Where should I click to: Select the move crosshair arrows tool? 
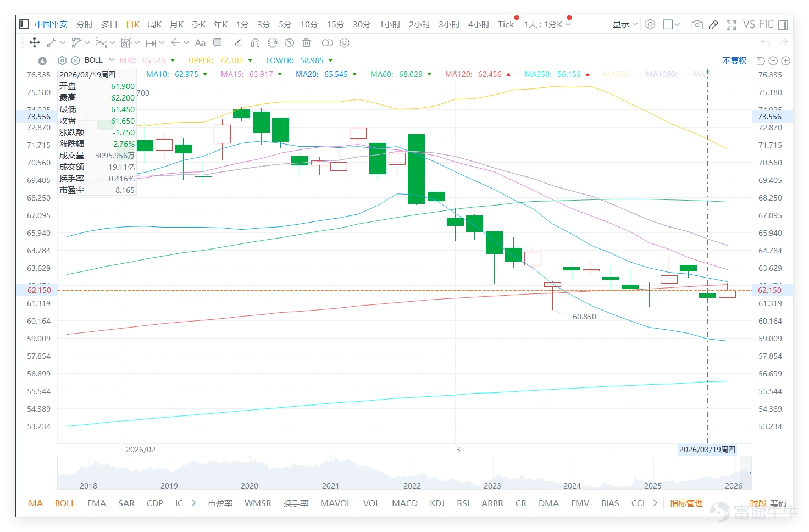coord(34,42)
